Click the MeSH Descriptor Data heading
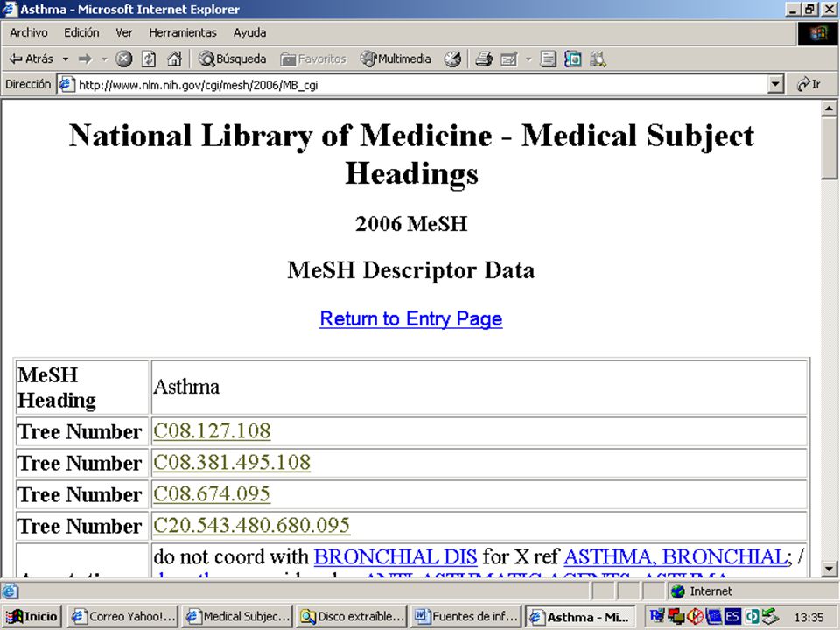This screenshot has height=630, width=840. tap(411, 270)
